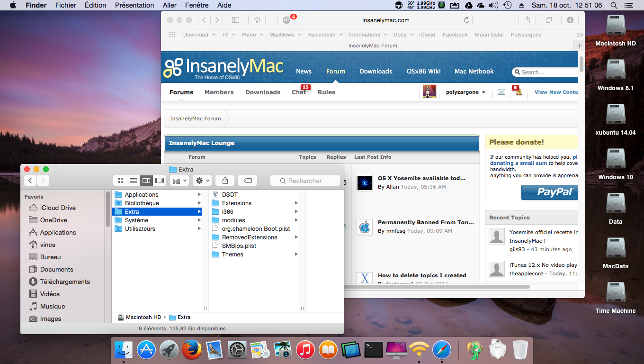This screenshot has height=364, width=644.
Task: Launch Firefox from the Dock
Action: [x=192, y=350]
